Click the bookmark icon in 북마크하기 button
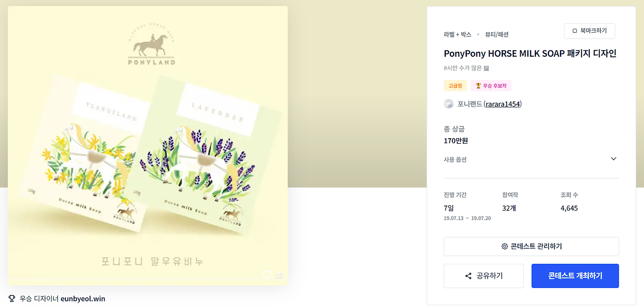The image size is (644, 308). click(575, 31)
